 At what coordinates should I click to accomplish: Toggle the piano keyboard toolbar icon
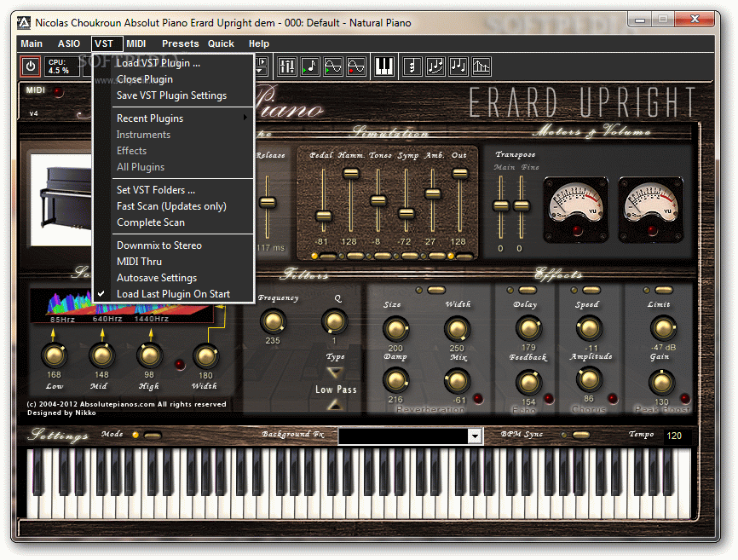pyautogui.click(x=384, y=66)
